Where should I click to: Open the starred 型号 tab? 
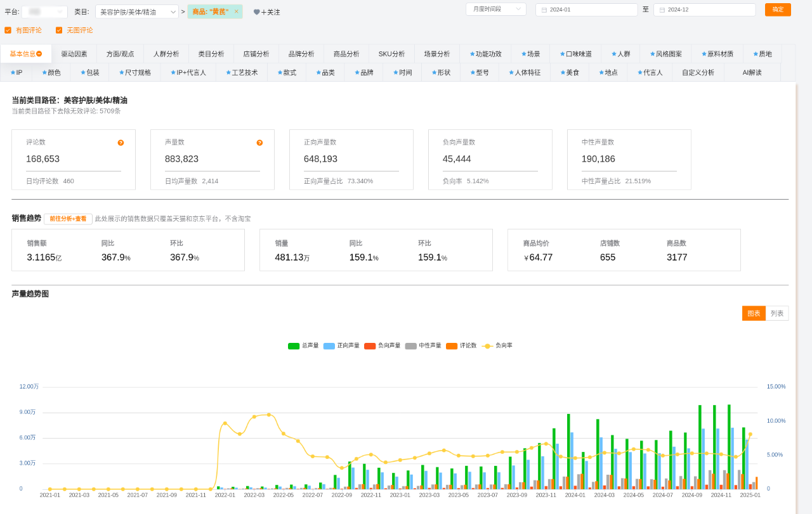click(x=480, y=72)
